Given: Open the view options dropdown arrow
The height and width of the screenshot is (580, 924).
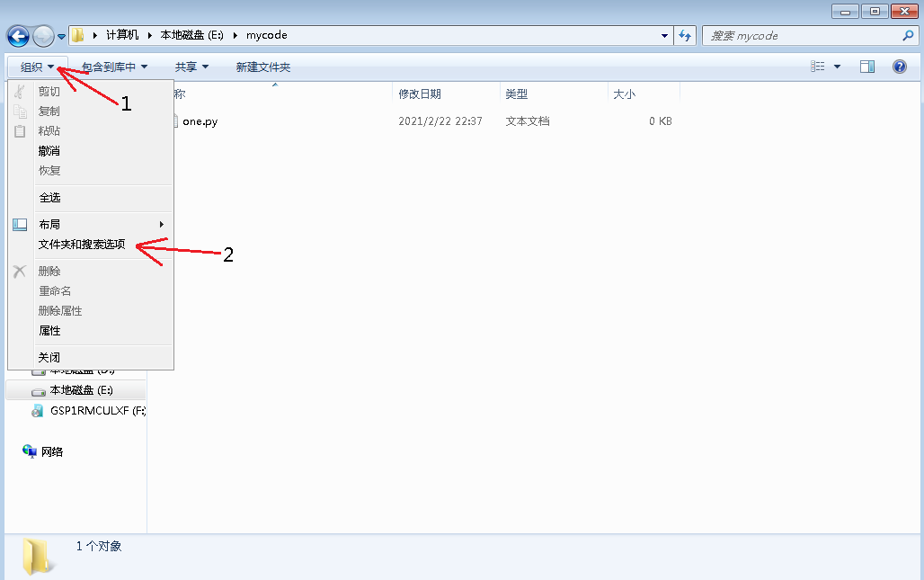Looking at the screenshot, I should [837, 67].
